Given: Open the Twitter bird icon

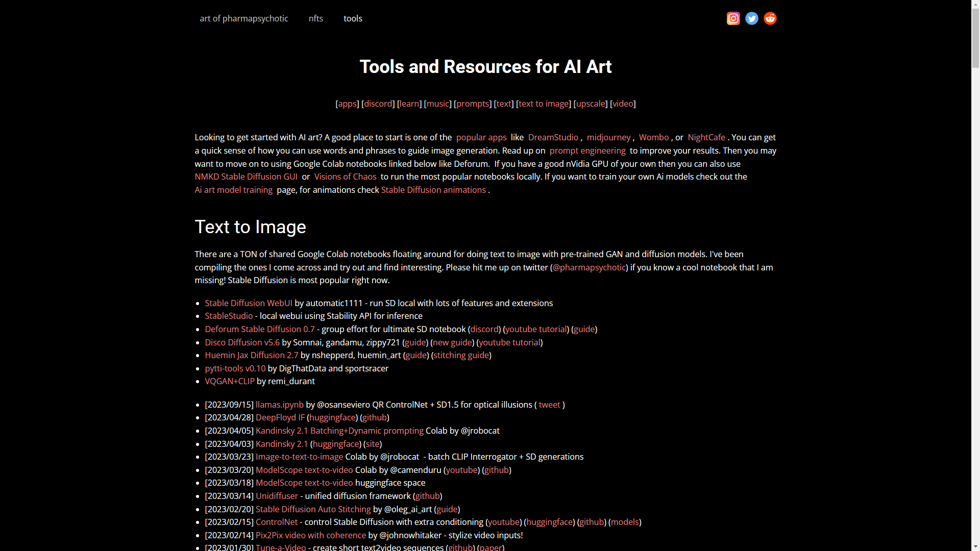Looking at the screenshot, I should (x=751, y=18).
